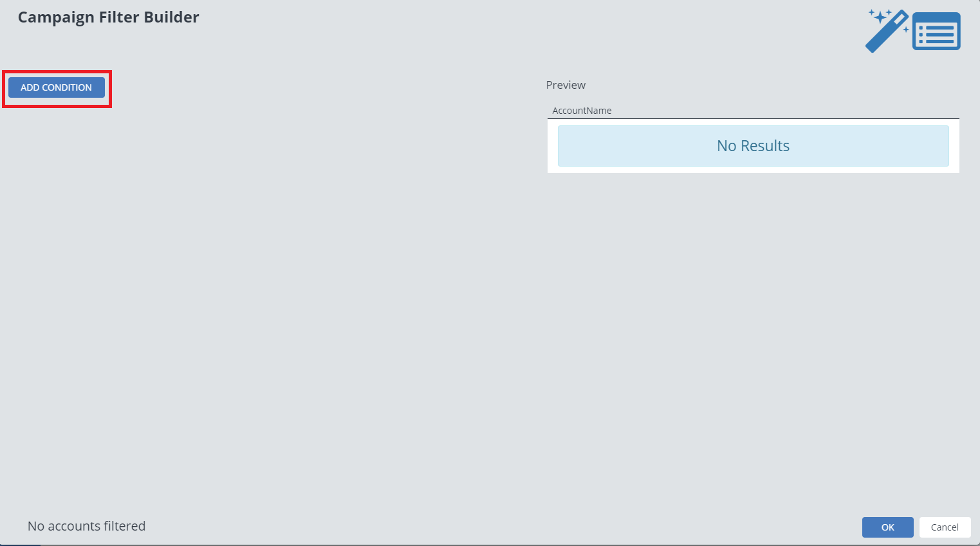Click the word "Campaign" in the heading

(x=56, y=17)
